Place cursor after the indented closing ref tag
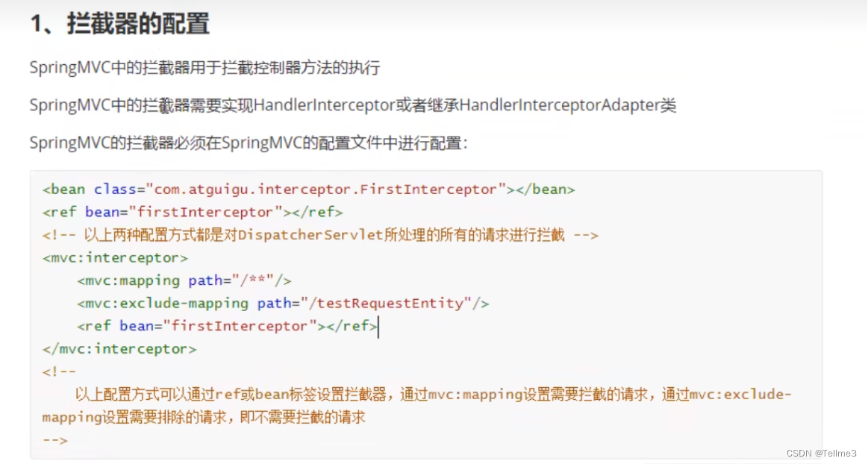 pyautogui.click(x=378, y=326)
